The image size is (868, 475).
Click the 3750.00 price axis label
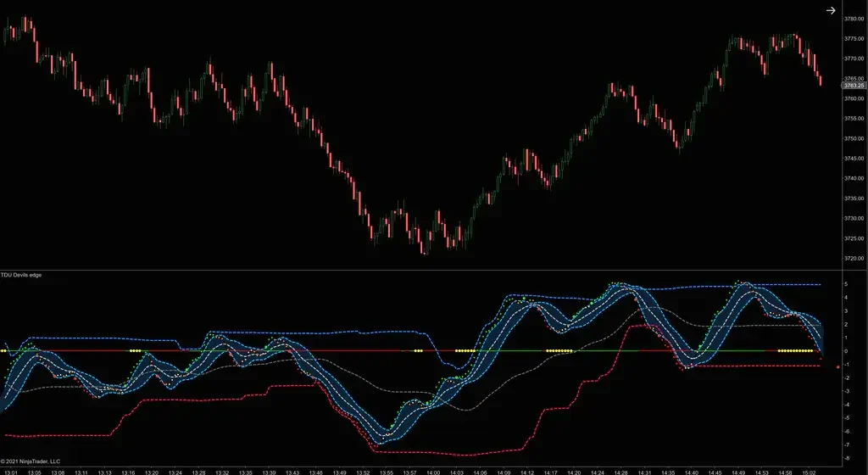(x=854, y=138)
